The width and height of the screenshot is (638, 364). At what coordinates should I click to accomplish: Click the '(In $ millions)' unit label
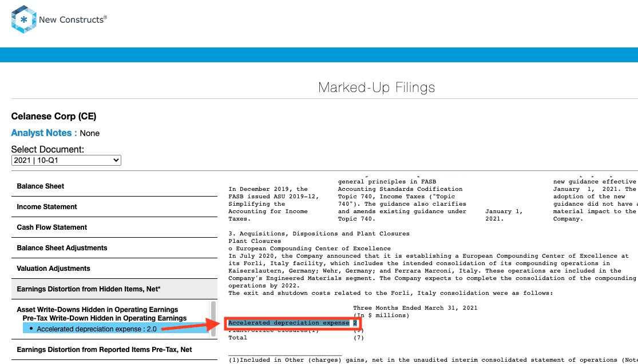(x=381, y=315)
